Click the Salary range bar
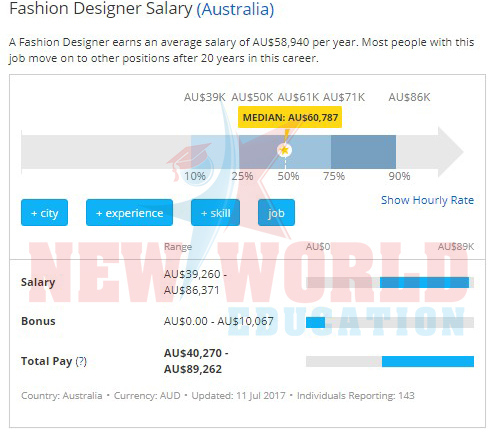 tap(390, 283)
